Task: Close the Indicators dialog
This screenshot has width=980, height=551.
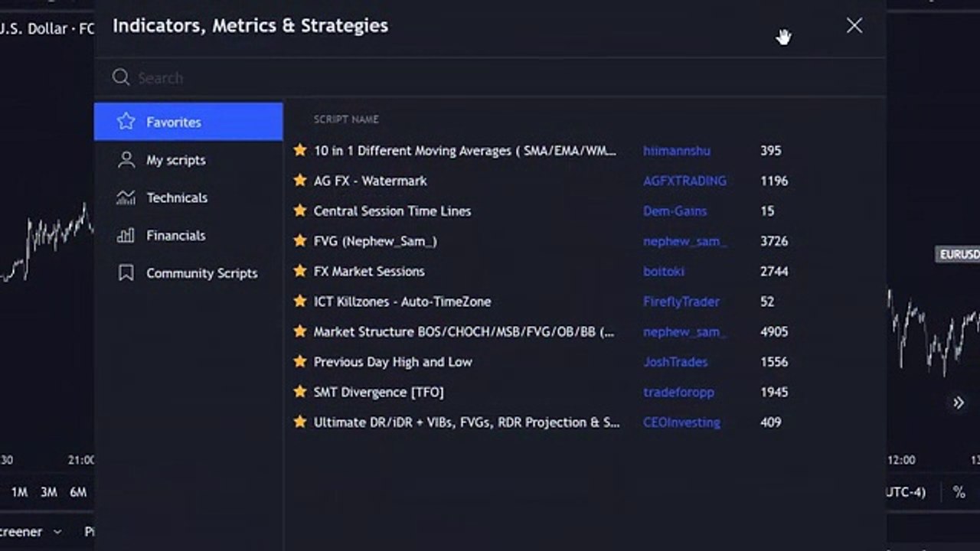Action: click(854, 25)
